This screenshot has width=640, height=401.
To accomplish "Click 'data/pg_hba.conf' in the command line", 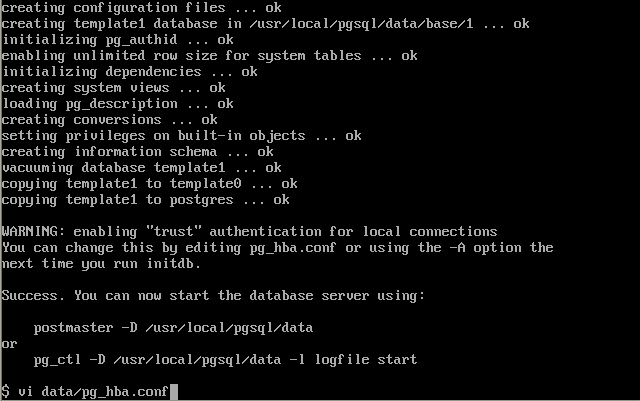I will pos(105,392).
